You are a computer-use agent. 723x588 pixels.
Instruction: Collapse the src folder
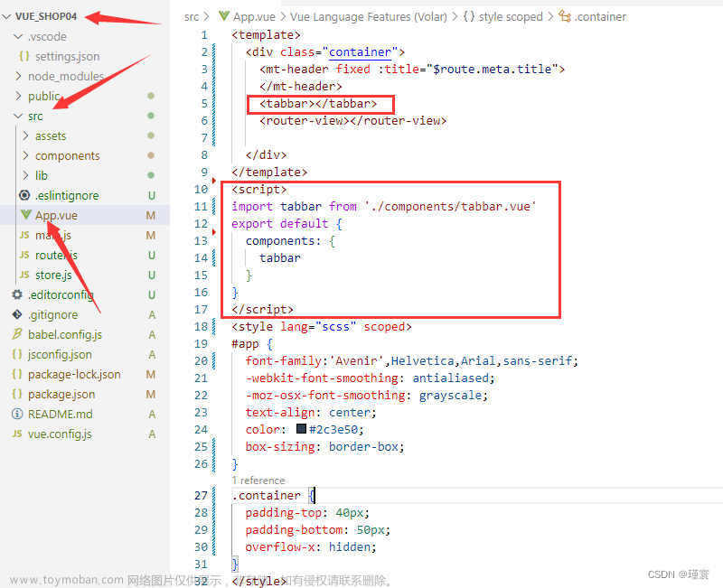[18, 116]
